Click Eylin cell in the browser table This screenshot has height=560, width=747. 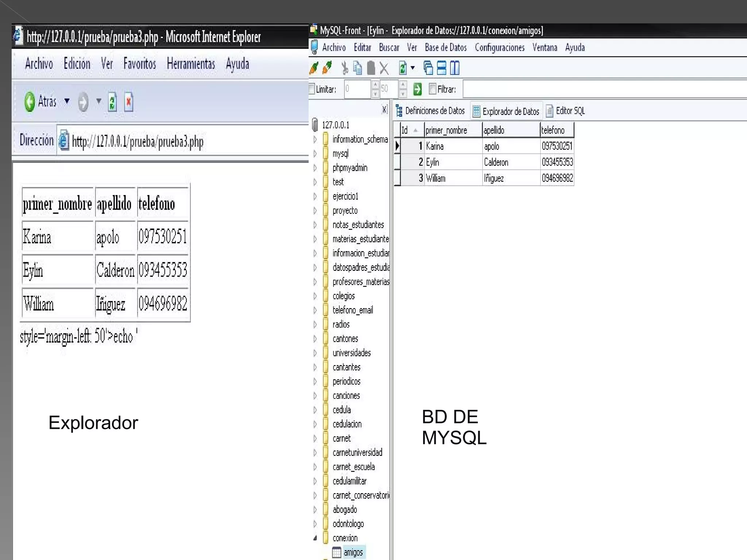pyautogui.click(x=58, y=271)
